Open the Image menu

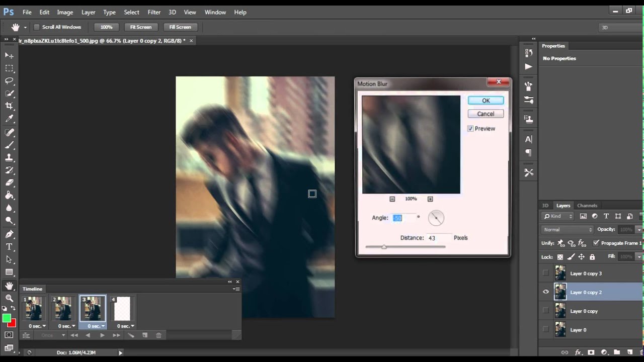point(65,12)
